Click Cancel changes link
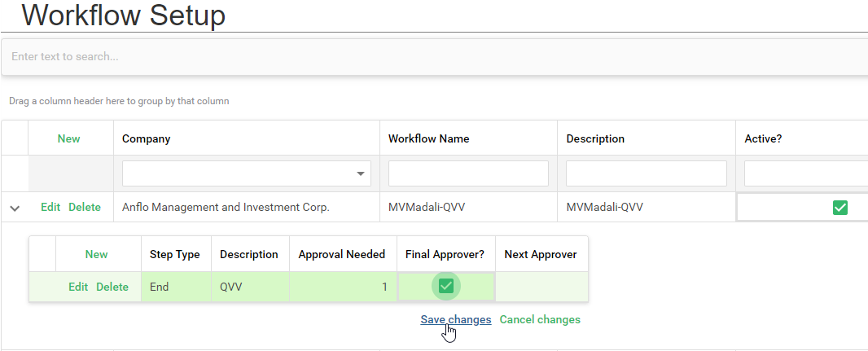This screenshot has height=351, width=868. tap(539, 319)
